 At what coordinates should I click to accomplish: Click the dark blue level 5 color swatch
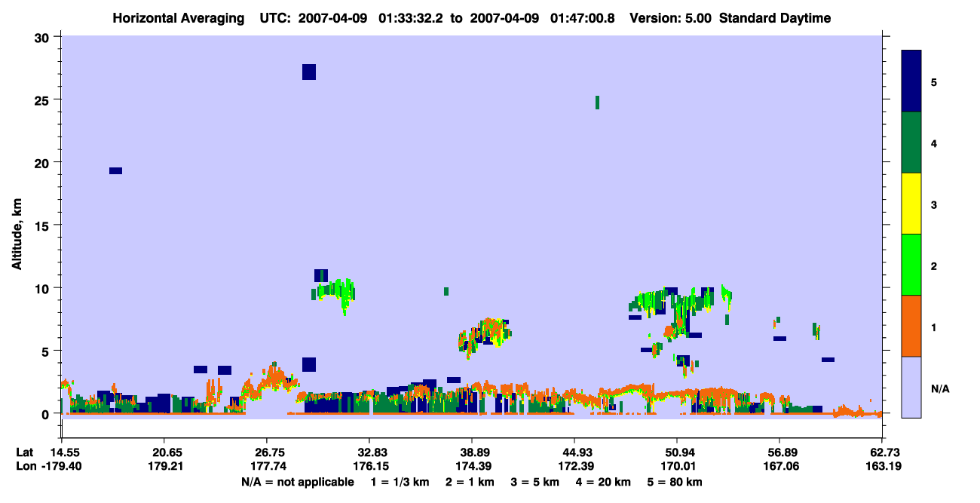coord(911,81)
